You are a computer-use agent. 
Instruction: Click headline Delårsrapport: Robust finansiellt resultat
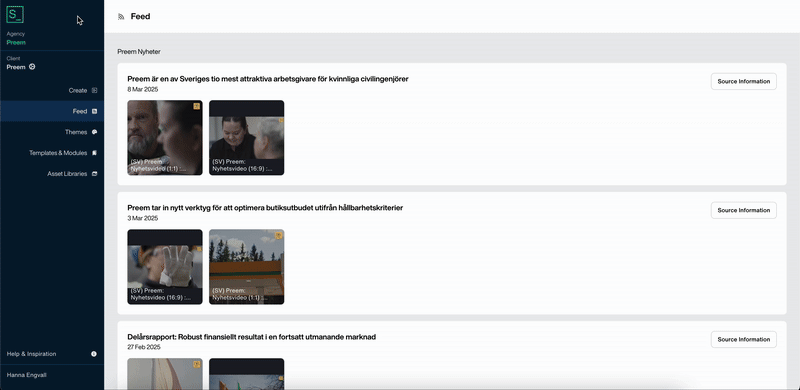point(252,337)
